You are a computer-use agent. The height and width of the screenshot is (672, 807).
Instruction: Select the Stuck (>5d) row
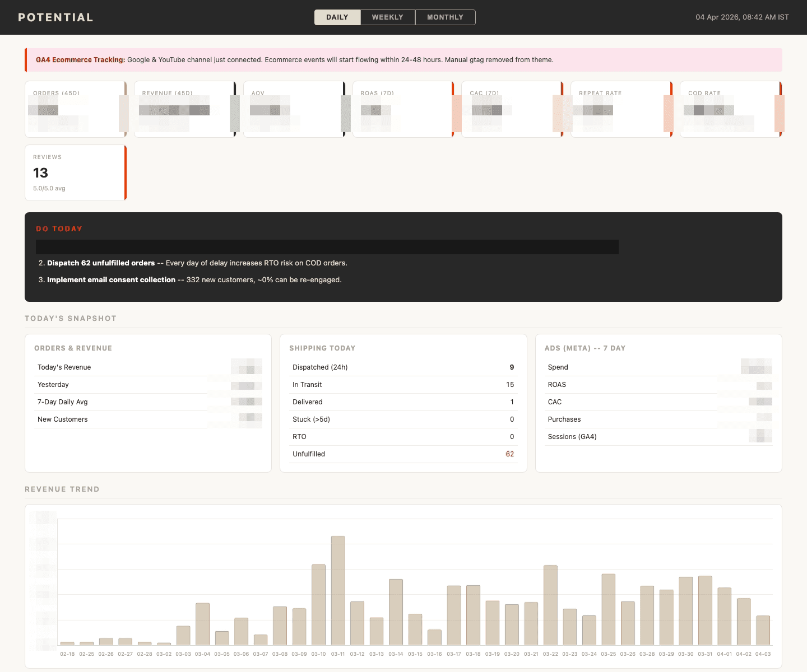click(x=403, y=419)
